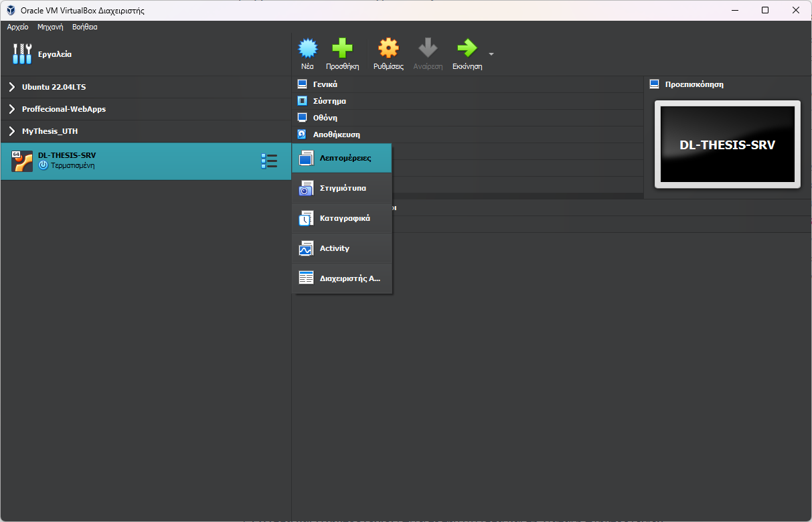Toggle the DL-THESIS-SRV machine tools list button

point(269,161)
